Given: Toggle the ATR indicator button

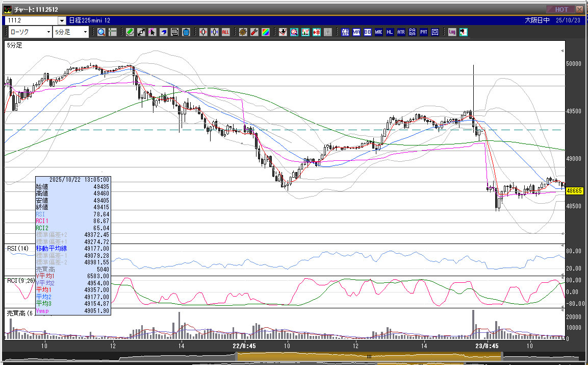Looking at the screenshot, I should (x=401, y=32).
